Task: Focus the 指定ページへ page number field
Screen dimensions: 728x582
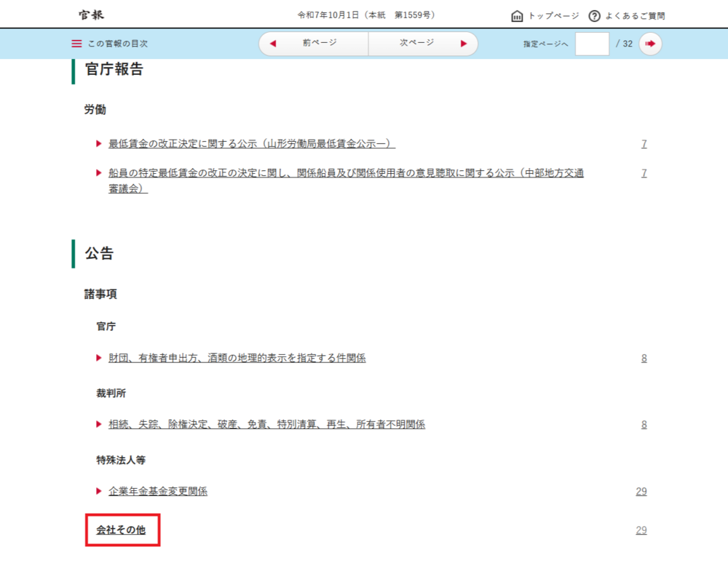Action: click(592, 44)
